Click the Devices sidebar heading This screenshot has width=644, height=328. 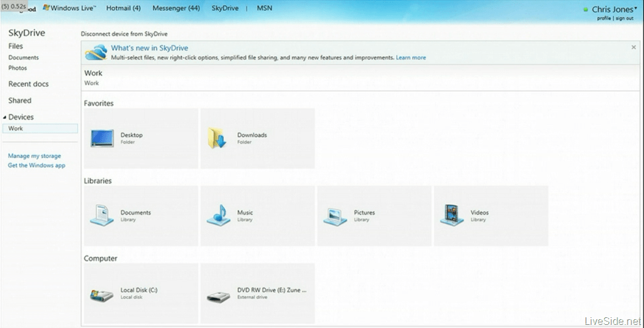[x=21, y=116]
